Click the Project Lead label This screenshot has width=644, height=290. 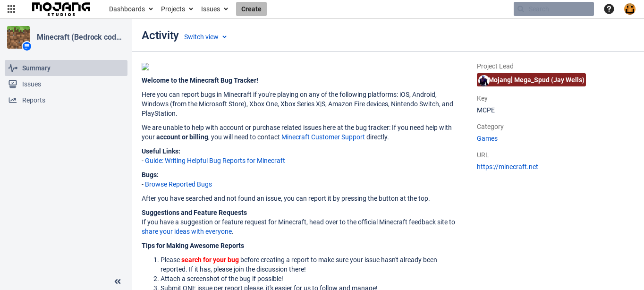pos(495,66)
